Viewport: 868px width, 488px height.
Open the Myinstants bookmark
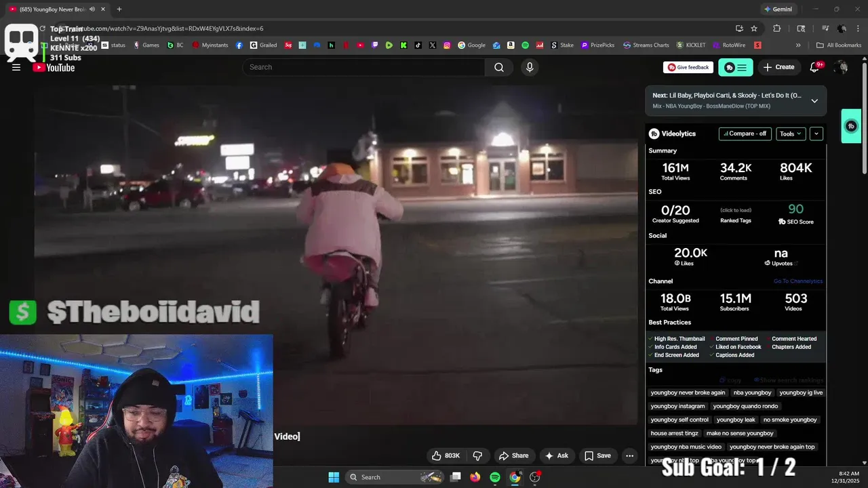pos(210,45)
